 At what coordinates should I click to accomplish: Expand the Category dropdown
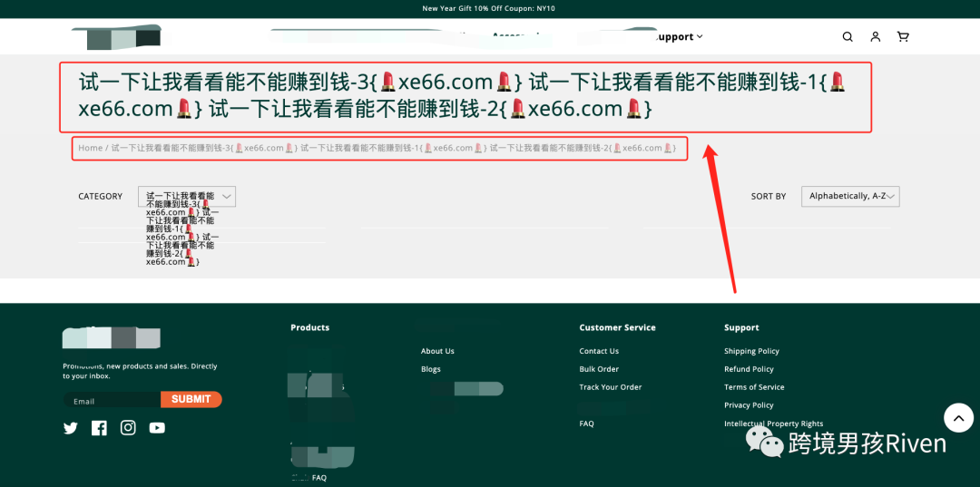tap(187, 196)
